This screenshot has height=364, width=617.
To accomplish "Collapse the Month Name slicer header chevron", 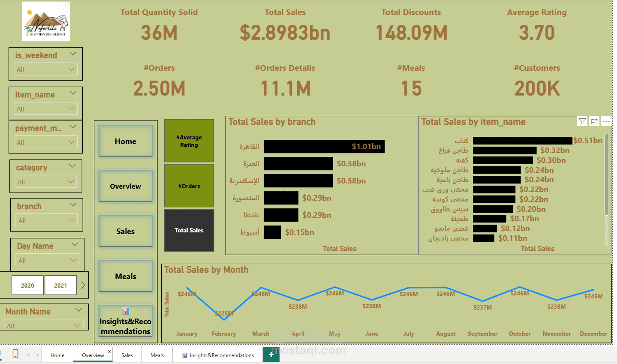I will click(x=79, y=310).
